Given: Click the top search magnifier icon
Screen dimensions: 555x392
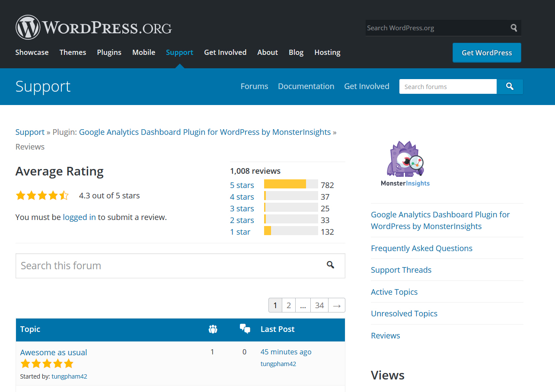Looking at the screenshot, I should pos(514,28).
